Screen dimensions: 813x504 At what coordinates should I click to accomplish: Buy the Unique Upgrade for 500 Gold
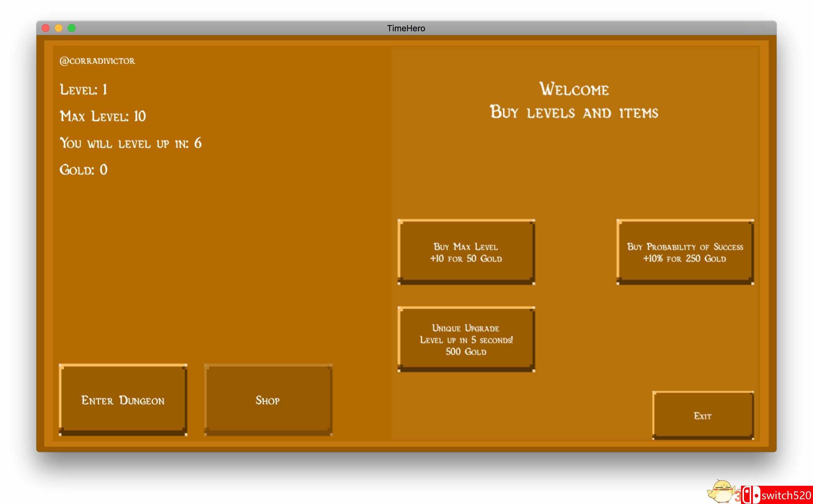click(466, 339)
